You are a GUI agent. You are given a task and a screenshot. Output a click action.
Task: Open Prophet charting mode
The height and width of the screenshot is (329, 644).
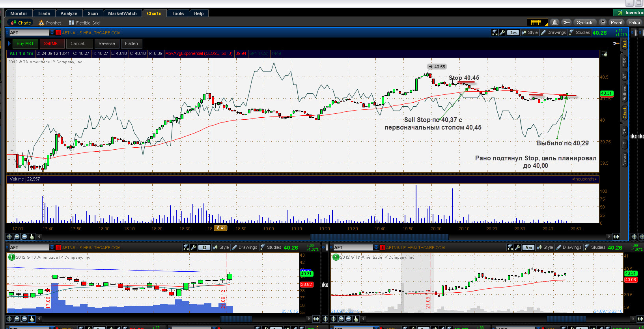coord(50,23)
